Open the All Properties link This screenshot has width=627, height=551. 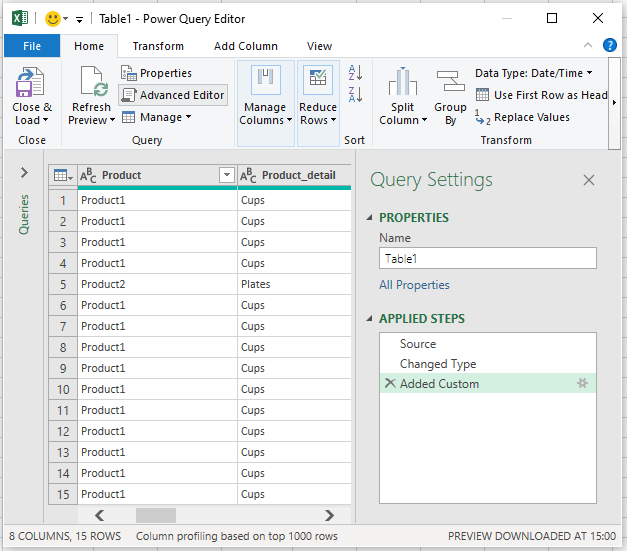tap(414, 285)
